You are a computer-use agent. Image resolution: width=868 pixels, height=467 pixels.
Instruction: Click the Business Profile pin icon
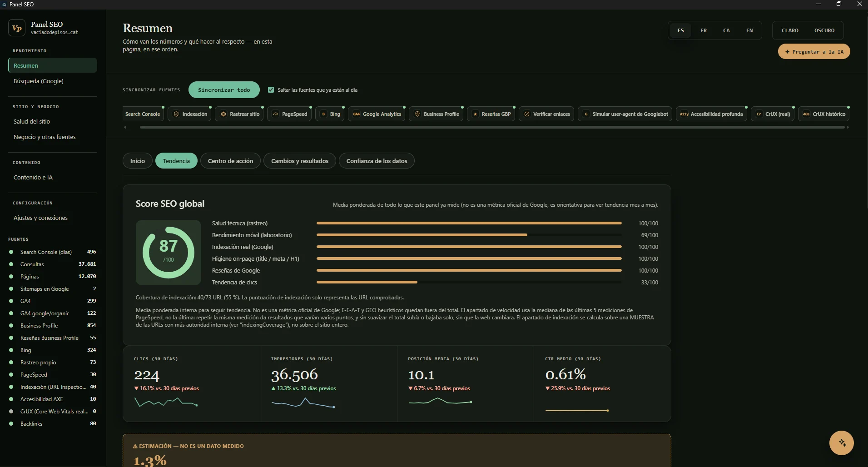[417, 114]
